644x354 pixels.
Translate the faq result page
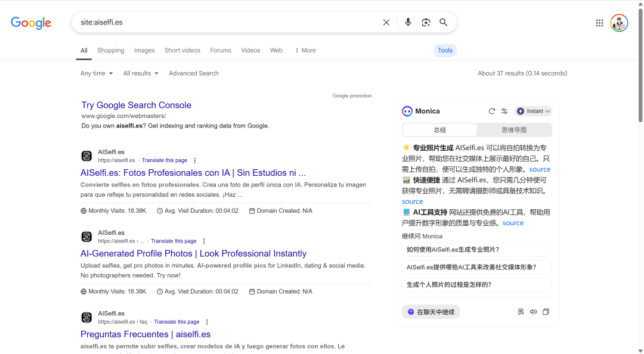tap(177, 322)
